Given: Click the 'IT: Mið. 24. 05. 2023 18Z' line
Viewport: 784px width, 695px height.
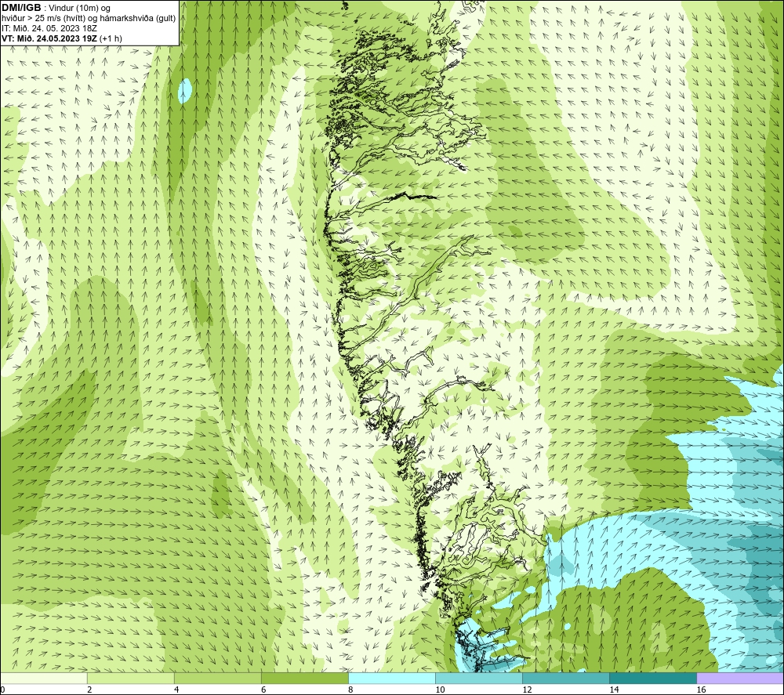Looking at the screenshot, I should click(x=49, y=28).
